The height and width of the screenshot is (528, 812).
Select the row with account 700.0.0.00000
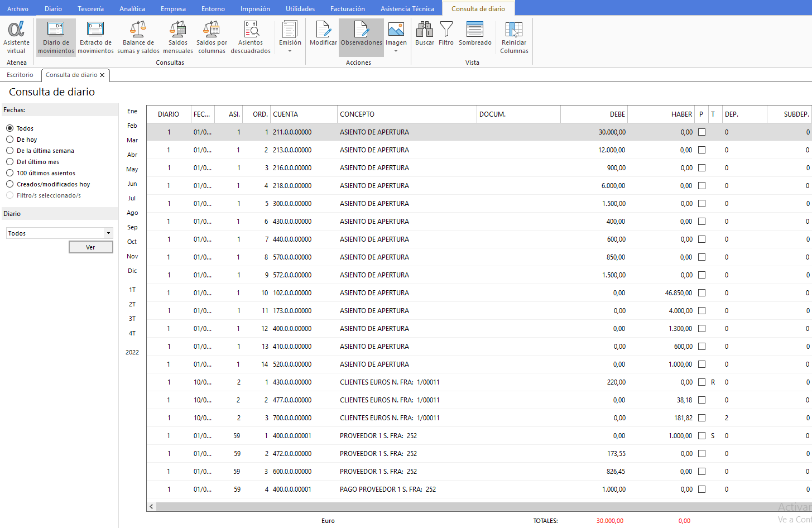tap(479, 418)
